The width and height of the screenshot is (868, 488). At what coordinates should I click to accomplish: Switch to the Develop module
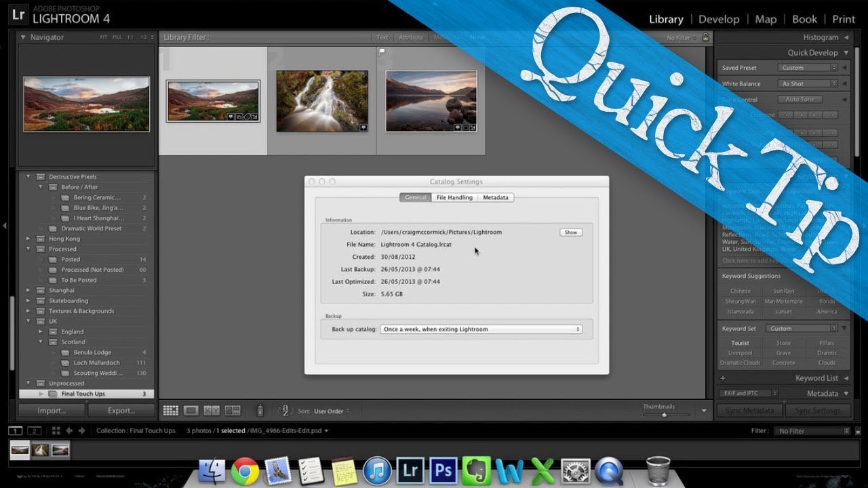[x=719, y=19]
